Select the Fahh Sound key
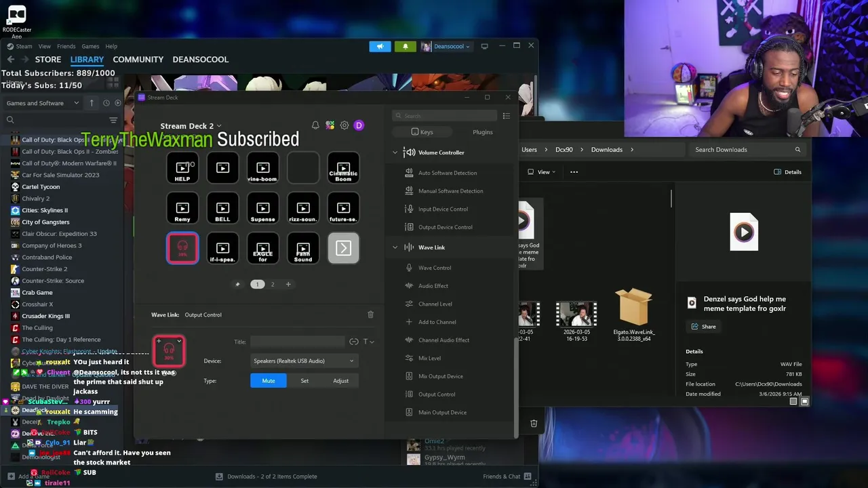Image resolution: width=868 pixels, height=488 pixels. coord(303,249)
